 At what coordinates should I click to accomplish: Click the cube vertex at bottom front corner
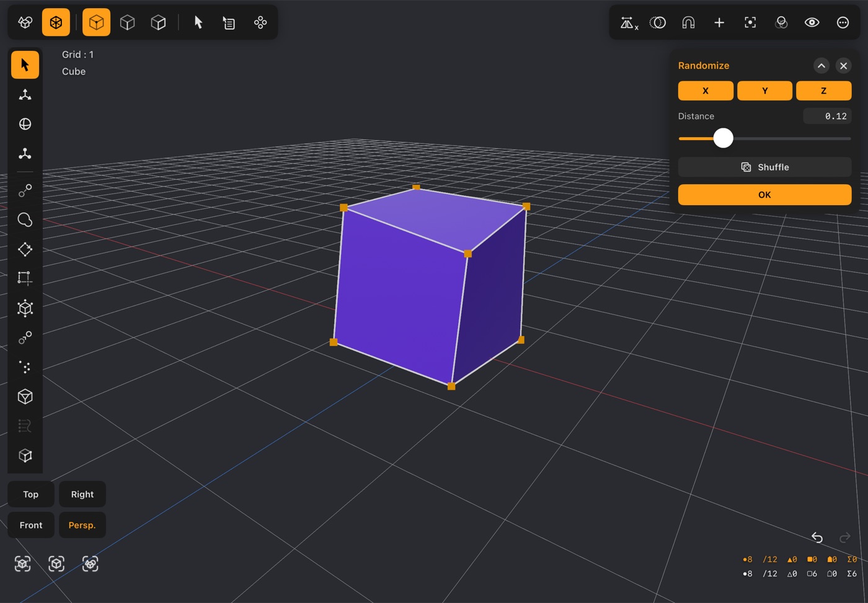(x=451, y=386)
